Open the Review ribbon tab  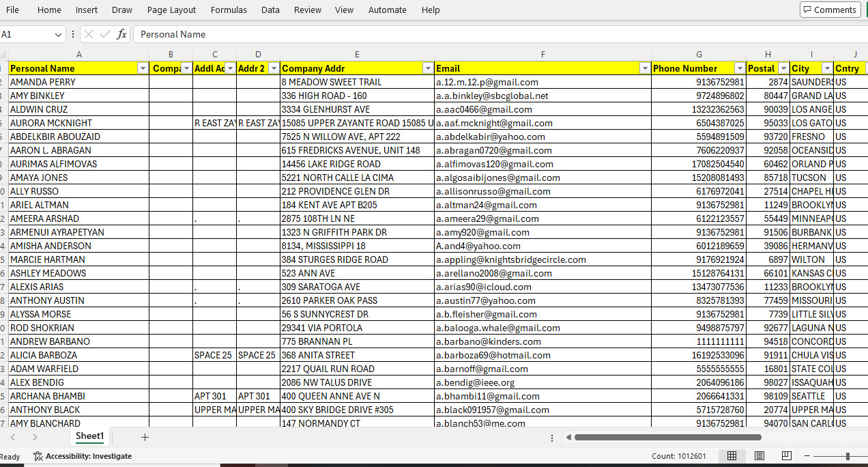(308, 10)
